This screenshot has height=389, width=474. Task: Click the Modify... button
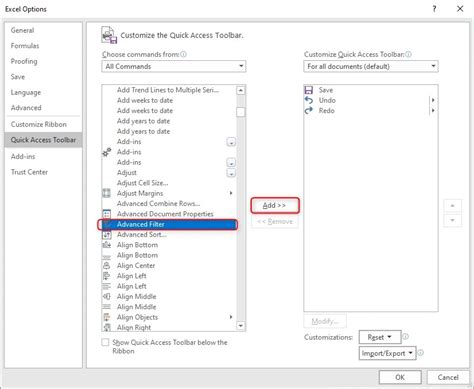[325, 321]
